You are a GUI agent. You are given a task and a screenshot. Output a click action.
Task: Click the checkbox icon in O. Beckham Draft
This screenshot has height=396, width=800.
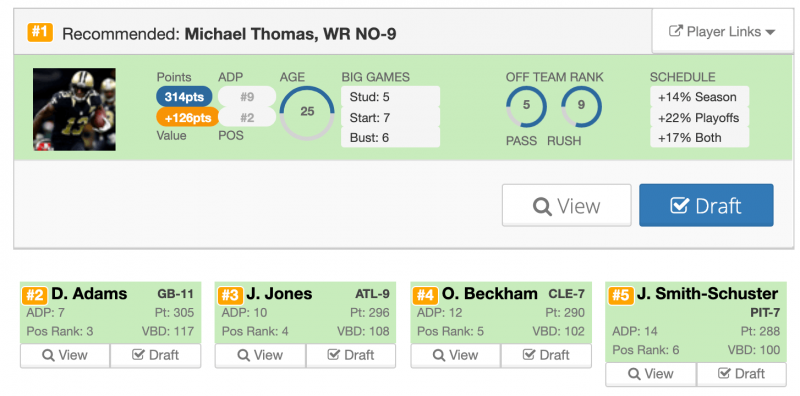pos(529,355)
